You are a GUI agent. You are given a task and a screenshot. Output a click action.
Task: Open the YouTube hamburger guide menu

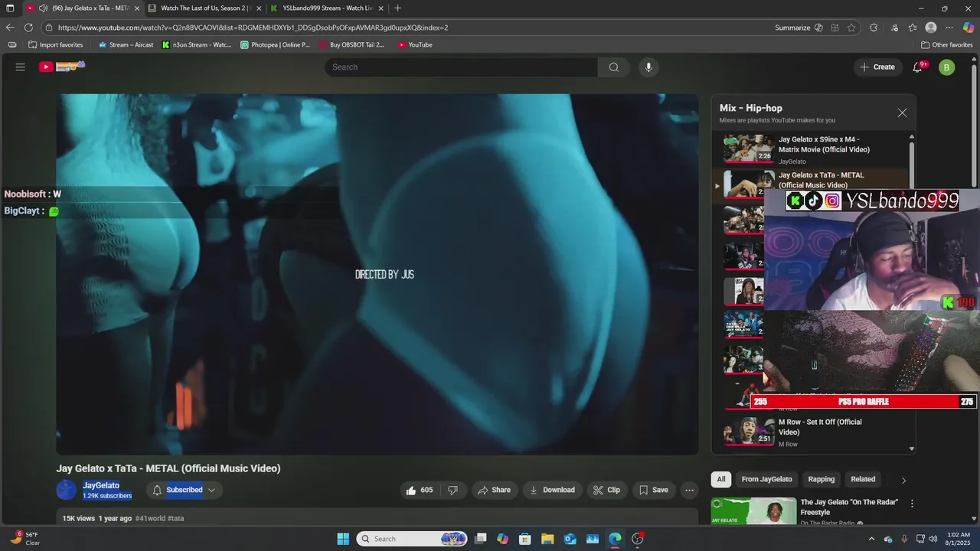click(21, 67)
